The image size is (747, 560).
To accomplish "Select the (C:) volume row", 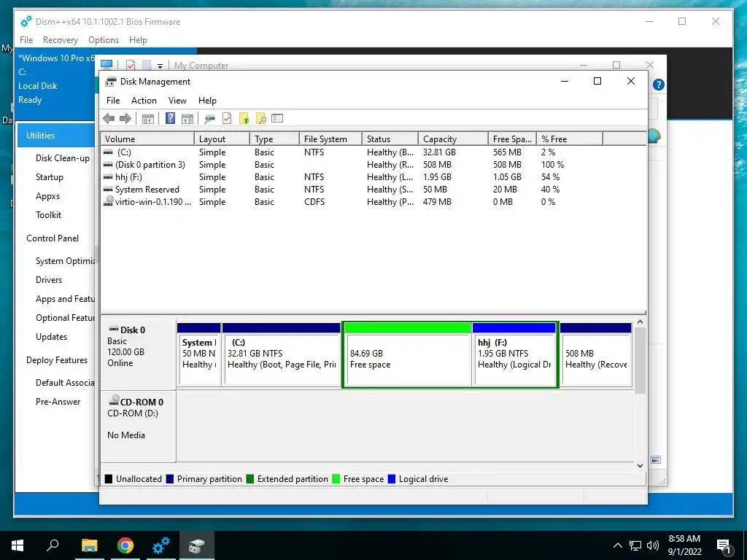I will 373,152.
